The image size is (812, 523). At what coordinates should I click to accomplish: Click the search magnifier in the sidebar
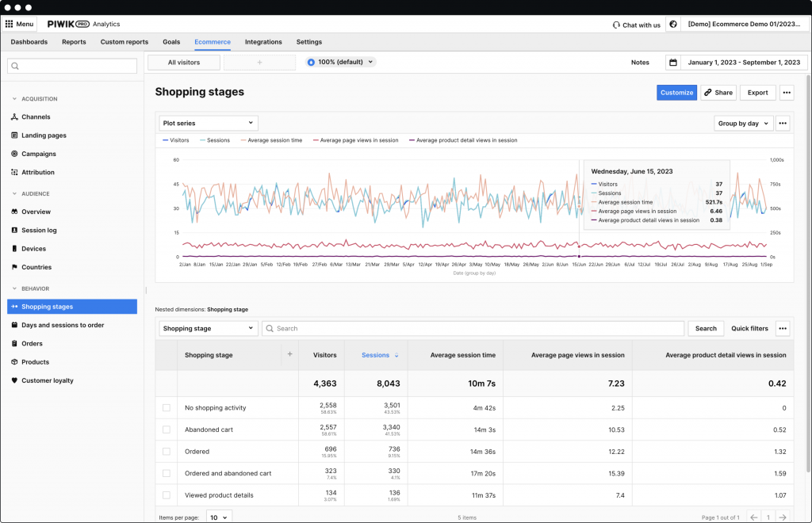click(x=15, y=66)
